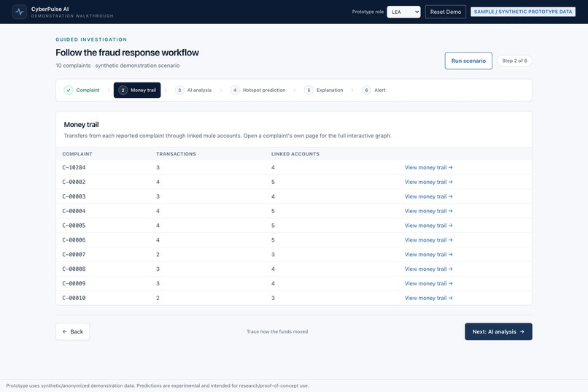Image resolution: width=588 pixels, height=392 pixels.
Task: Open the Prototype role LEA dropdown
Action: (x=403, y=12)
